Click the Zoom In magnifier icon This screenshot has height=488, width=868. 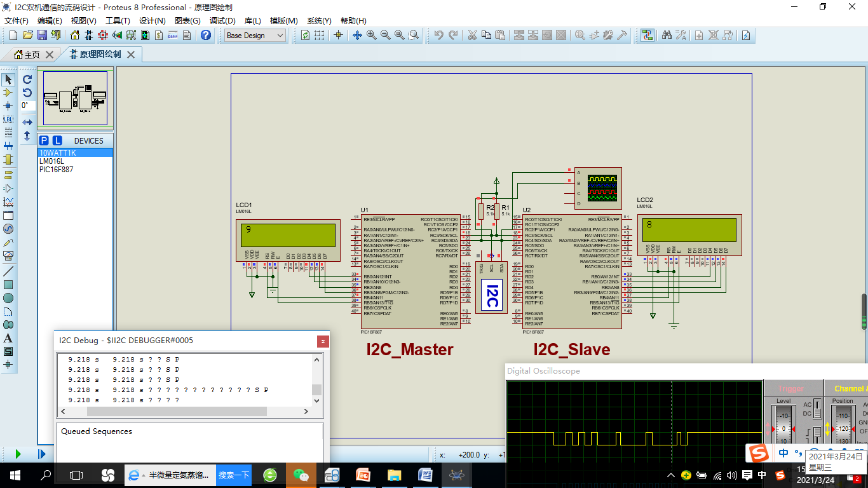click(371, 36)
